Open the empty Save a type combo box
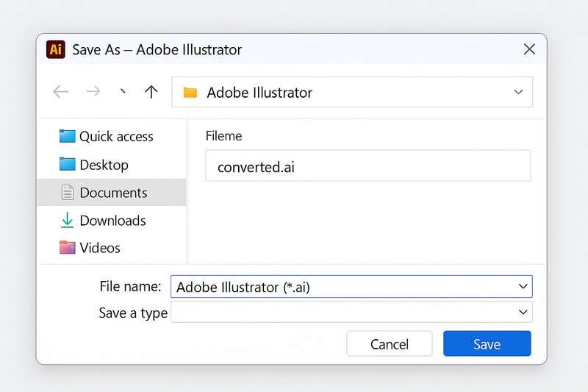This screenshot has height=392, width=588. tap(351, 312)
